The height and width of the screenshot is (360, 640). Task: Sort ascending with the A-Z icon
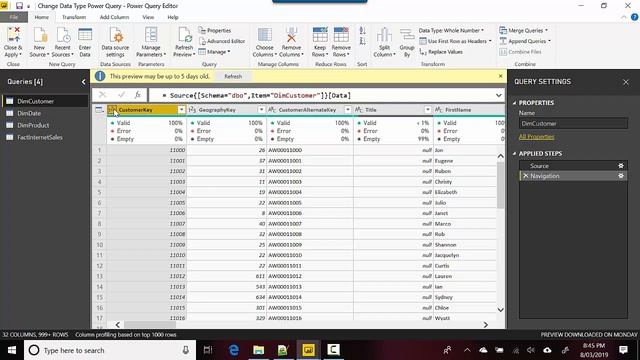pyautogui.click(x=362, y=31)
